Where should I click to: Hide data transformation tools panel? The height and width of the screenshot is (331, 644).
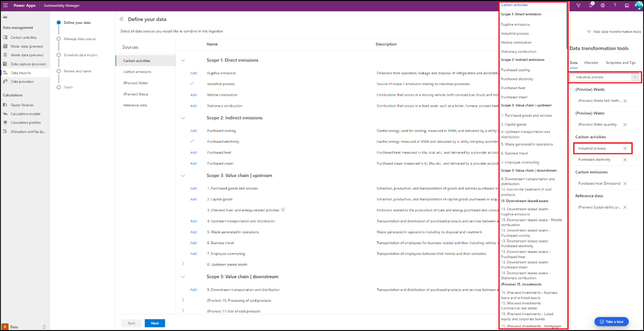click(x=614, y=32)
